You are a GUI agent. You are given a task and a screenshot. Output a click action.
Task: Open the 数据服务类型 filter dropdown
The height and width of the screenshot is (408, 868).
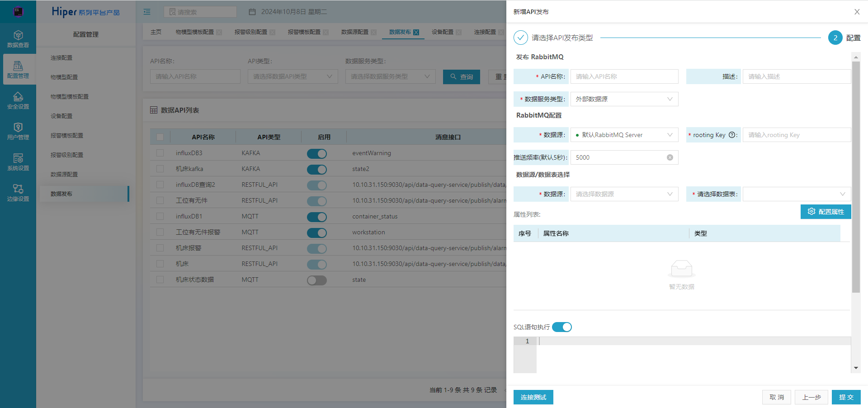pyautogui.click(x=390, y=76)
